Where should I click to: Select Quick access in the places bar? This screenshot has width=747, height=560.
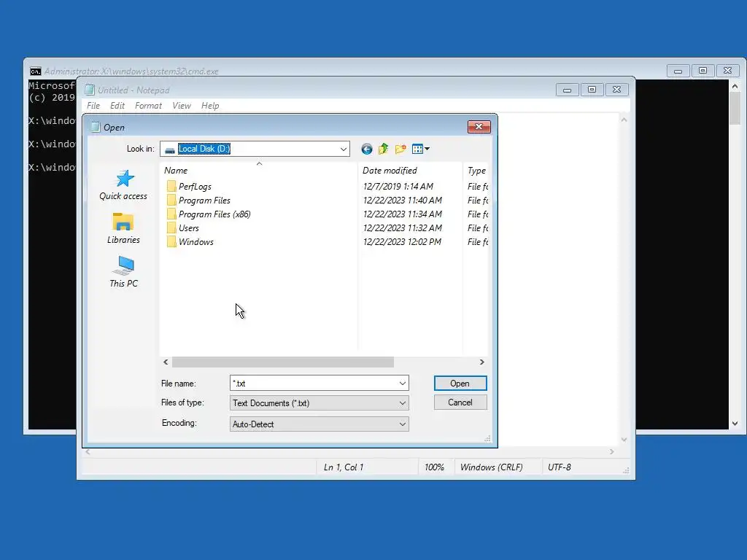pyautogui.click(x=123, y=185)
